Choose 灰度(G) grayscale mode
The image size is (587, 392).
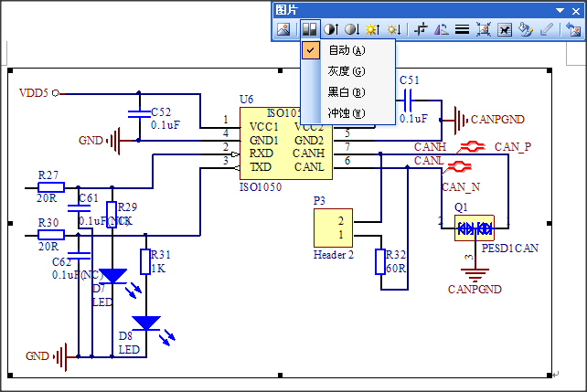pyautogui.click(x=348, y=71)
